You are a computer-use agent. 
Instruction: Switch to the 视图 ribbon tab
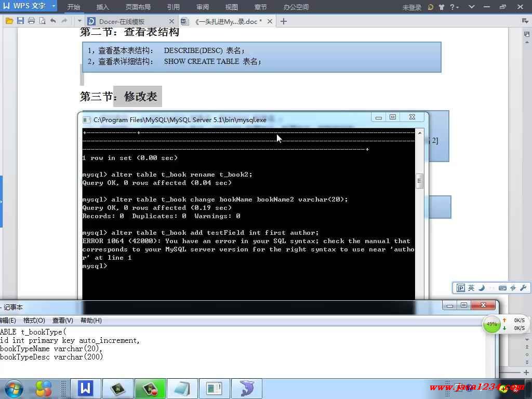click(231, 7)
